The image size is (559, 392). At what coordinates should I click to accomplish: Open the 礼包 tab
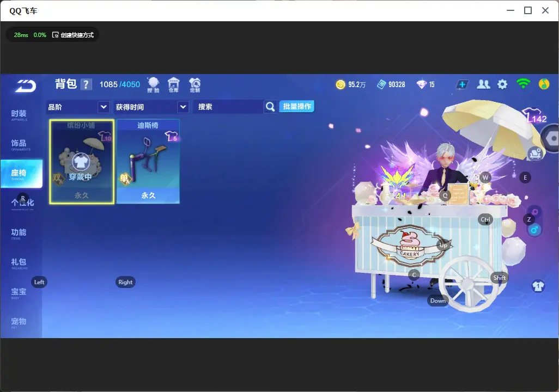(19, 262)
